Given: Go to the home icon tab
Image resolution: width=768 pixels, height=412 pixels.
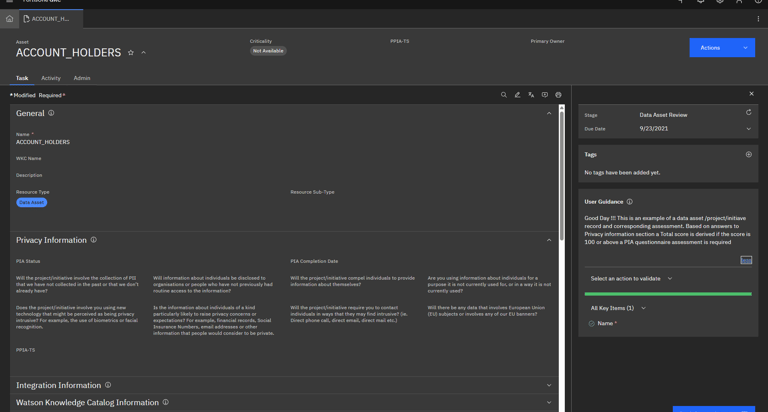Looking at the screenshot, I should (9, 19).
